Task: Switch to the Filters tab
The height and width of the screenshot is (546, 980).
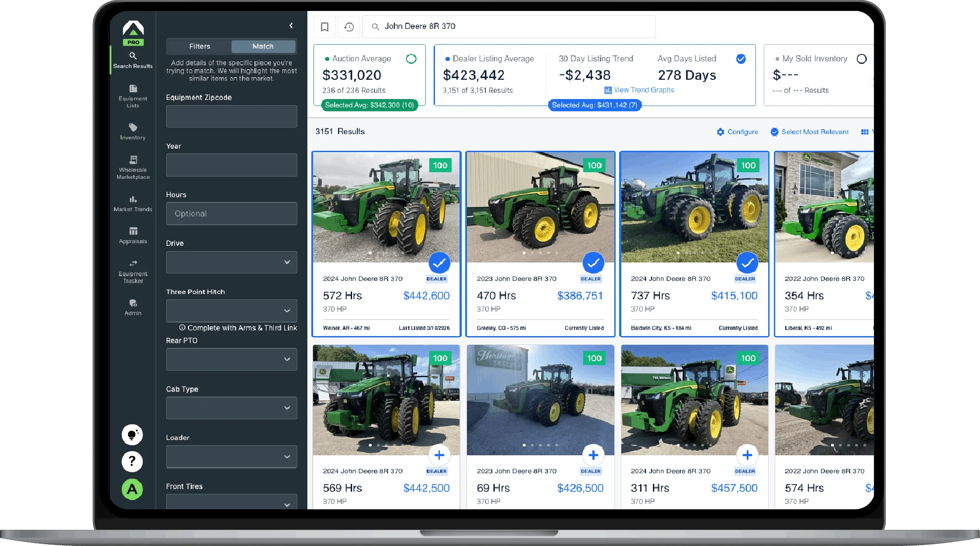Action: click(x=200, y=46)
